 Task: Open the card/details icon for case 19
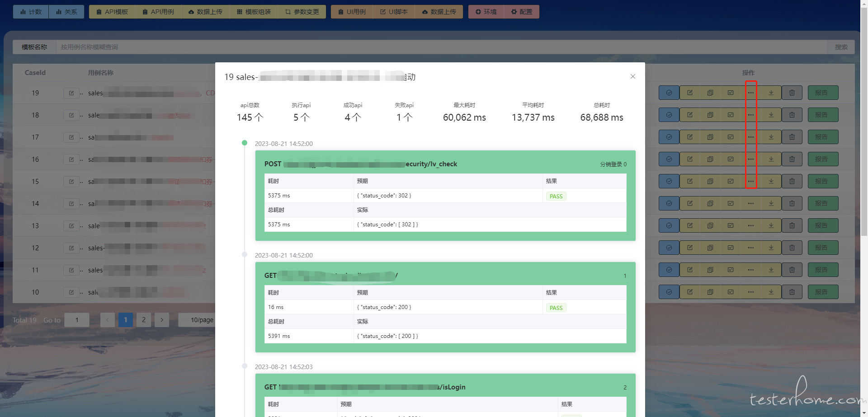click(x=731, y=93)
